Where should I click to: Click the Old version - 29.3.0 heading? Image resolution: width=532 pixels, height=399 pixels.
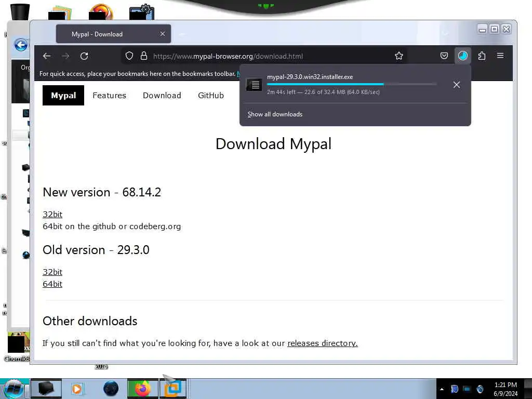click(96, 250)
